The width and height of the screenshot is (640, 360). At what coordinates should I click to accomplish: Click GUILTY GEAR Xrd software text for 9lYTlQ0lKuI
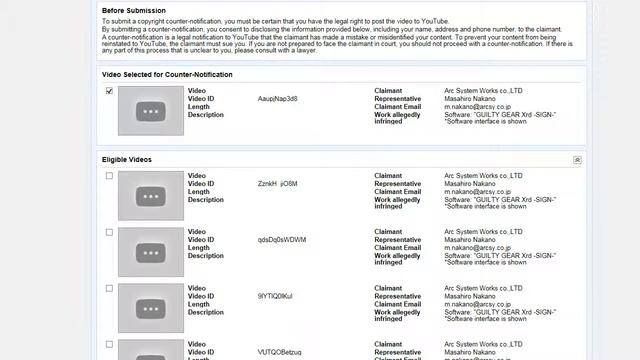pyautogui.click(x=500, y=312)
